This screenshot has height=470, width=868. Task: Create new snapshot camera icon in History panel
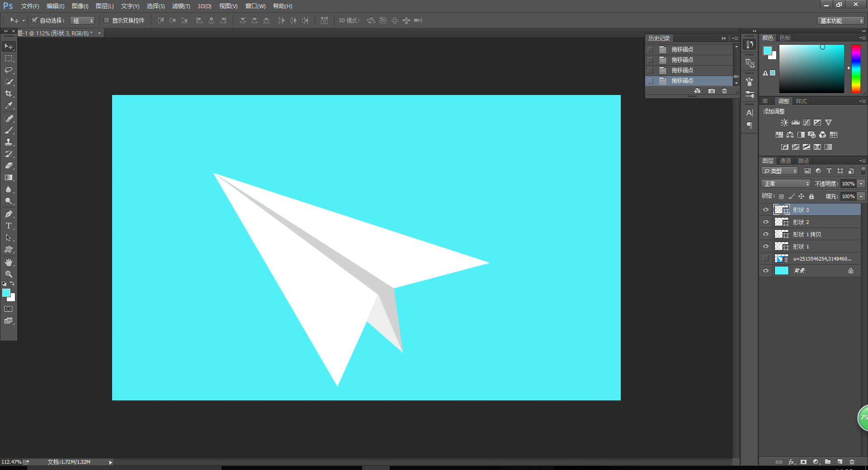pos(712,91)
